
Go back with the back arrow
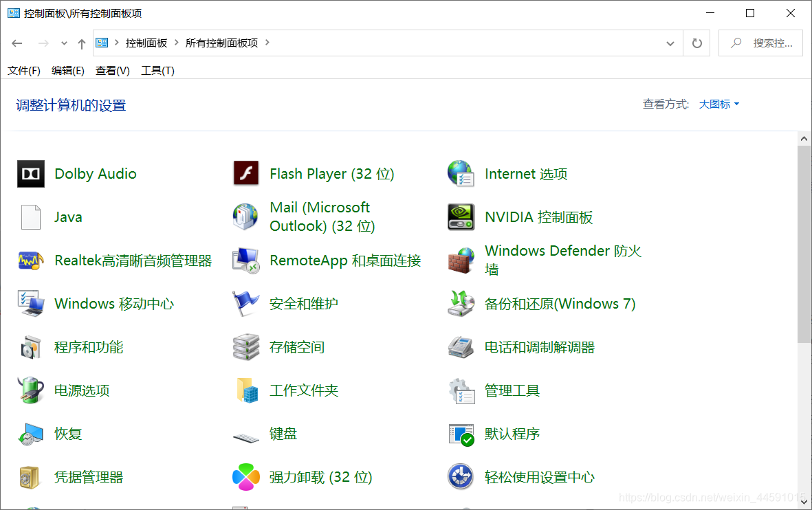pos(17,43)
